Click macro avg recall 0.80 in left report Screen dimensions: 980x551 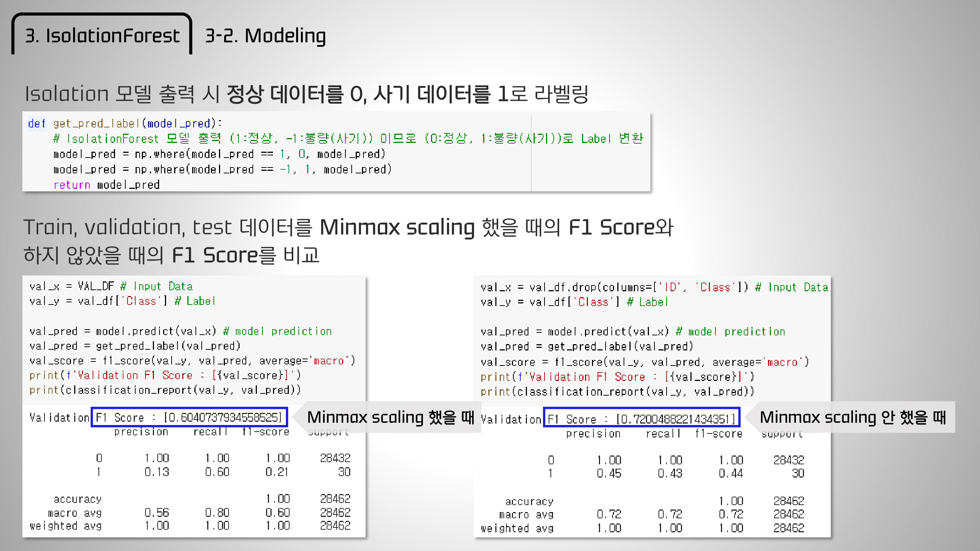[217, 512]
